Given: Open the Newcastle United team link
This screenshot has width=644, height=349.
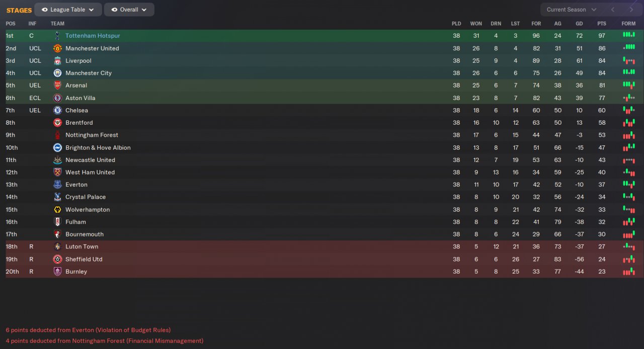Looking at the screenshot, I should [90, 160].
